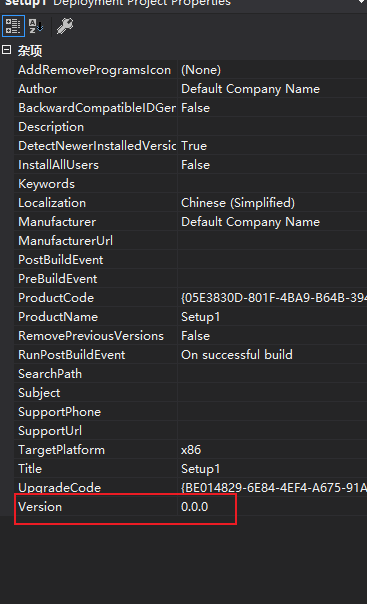Viewport: 367px width, 604px height.
Task: Select RemovePreviousVersions property
Action: tap(91, 336)
